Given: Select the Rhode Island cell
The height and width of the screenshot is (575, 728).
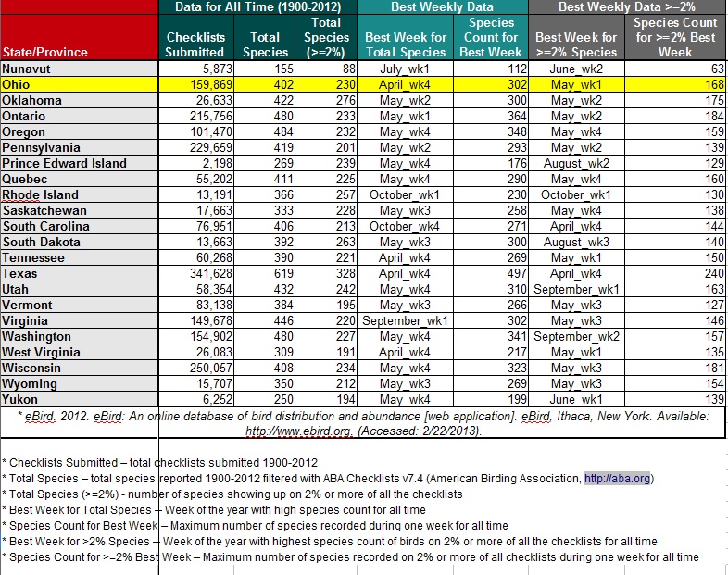Looking at the screenshot, I should (x=79, y=195).
